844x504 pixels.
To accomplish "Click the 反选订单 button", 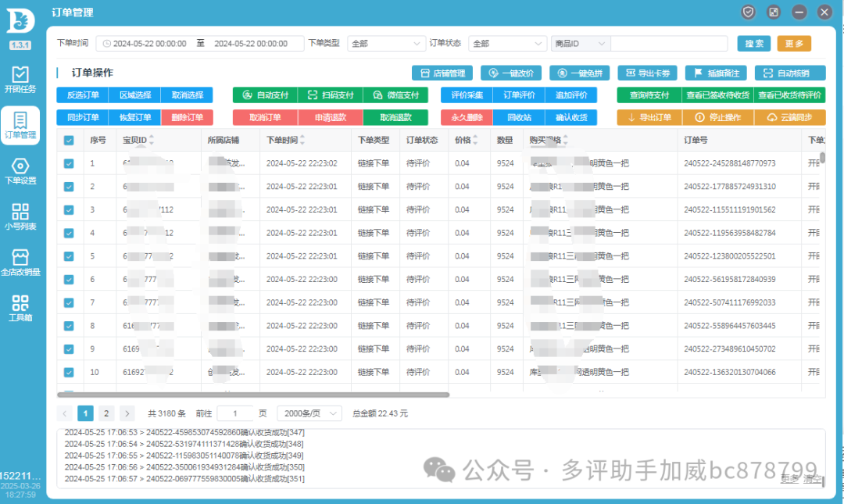I will pos(82,95).
